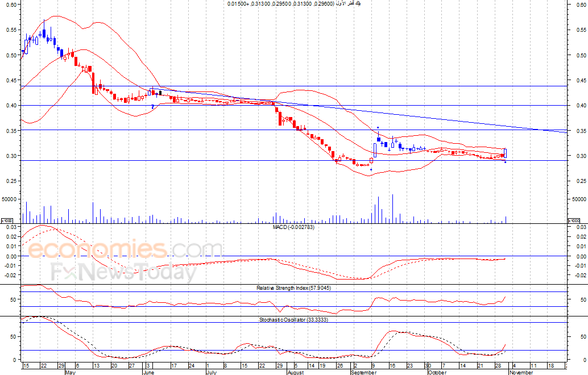The height and width of the screenshot is (375, 588).
Task: Select the September month label
Action: (x=363, y=372)
